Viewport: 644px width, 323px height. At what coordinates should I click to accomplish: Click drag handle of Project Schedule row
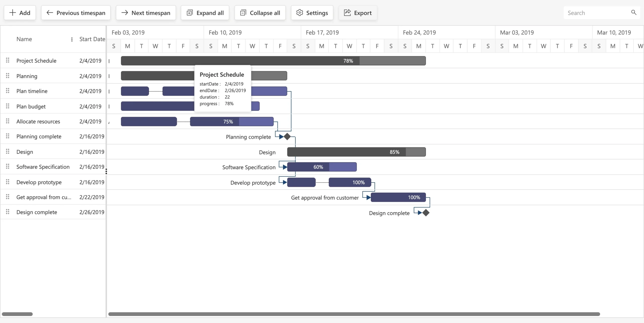(8, 60)
